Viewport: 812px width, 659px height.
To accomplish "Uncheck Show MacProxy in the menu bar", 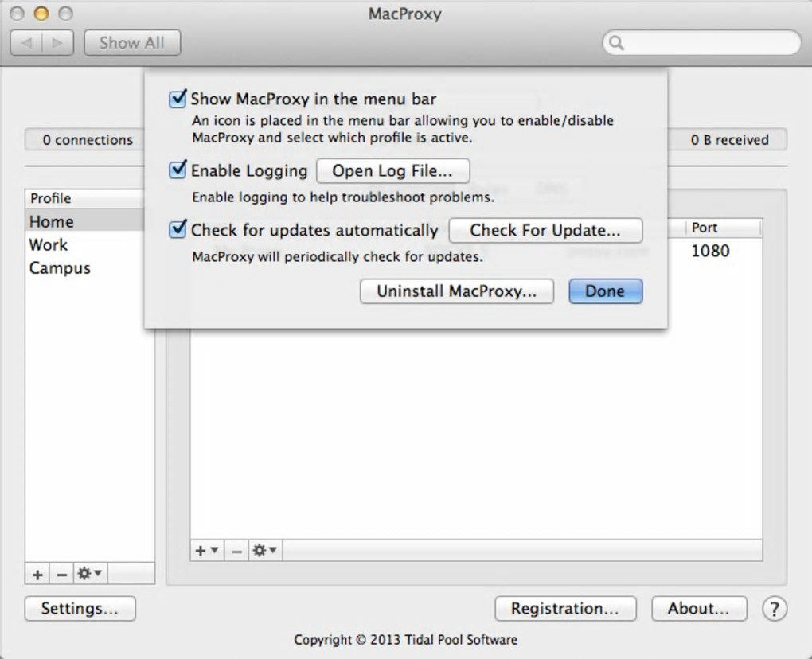I will [178, 99].
